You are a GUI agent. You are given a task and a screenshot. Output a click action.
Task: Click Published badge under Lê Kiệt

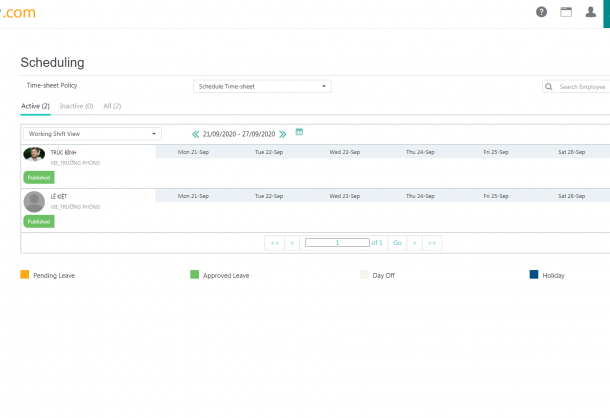[39, 221]
